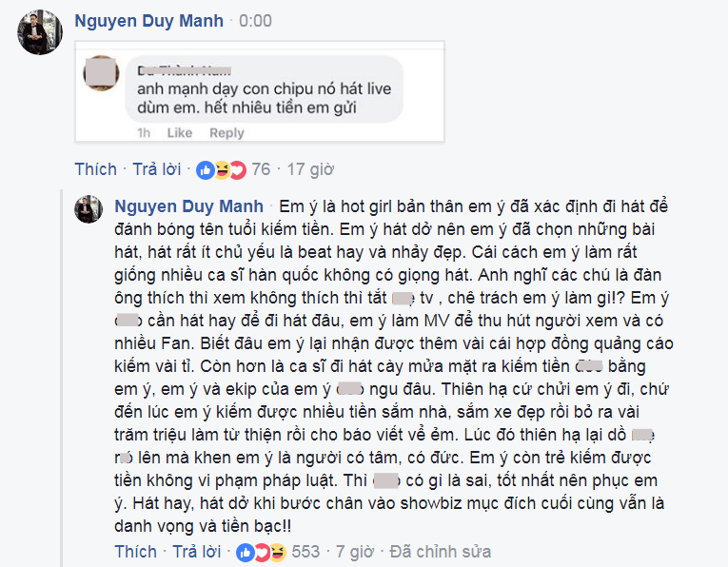
Task: Like the long reply using 'Thích'
Action: point(135,552)
